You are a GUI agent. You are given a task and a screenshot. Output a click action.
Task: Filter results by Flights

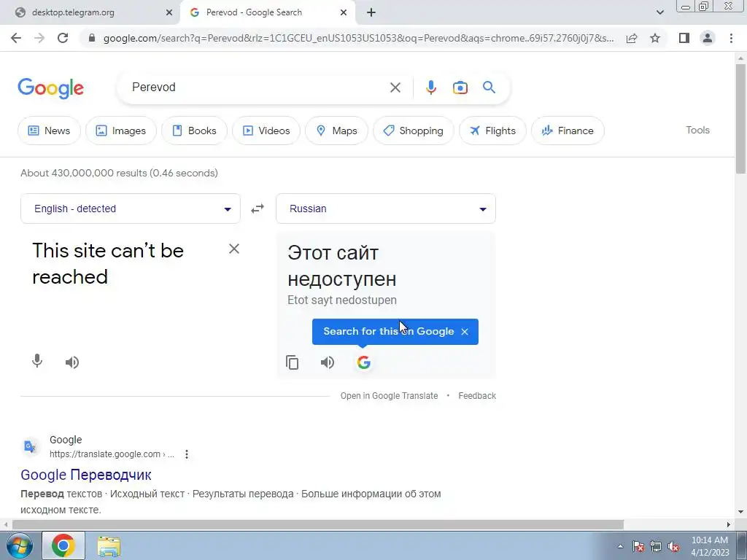click(x=492, y=131)
